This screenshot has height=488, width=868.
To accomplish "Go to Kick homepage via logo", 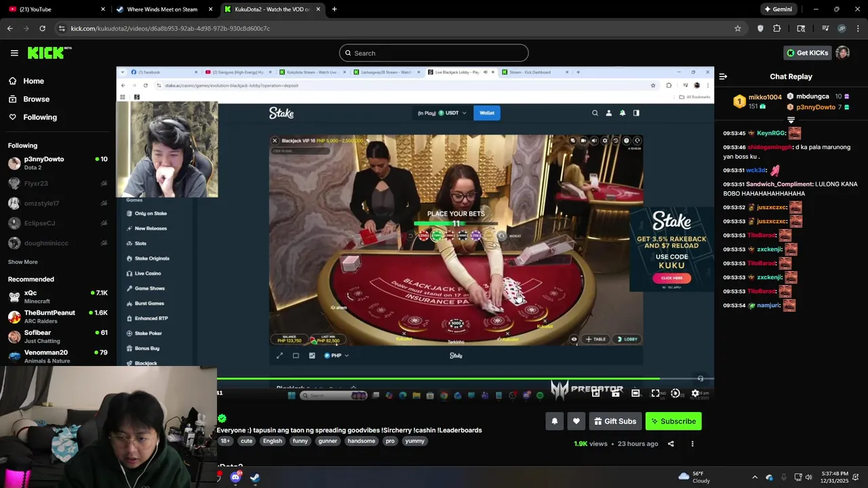I will coord(50,53).
